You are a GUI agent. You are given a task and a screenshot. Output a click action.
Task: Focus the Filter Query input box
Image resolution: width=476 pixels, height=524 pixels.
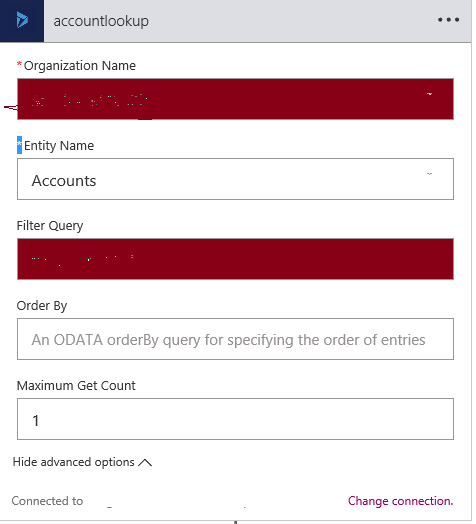point(235,259)
